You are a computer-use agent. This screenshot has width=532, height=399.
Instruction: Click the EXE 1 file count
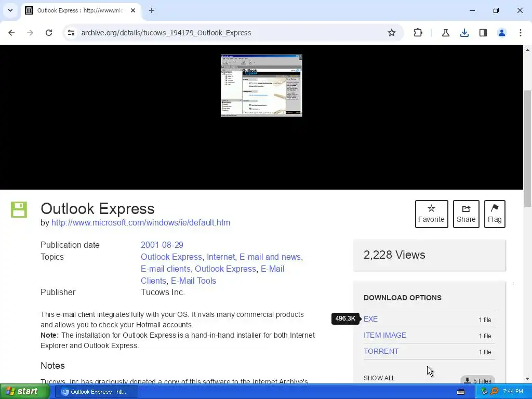[x=485, y=320]
